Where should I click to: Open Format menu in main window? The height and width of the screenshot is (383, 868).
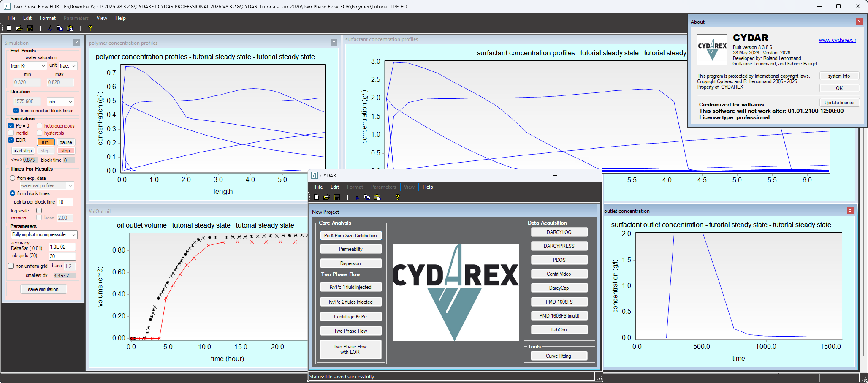click(x=48, y=18)
